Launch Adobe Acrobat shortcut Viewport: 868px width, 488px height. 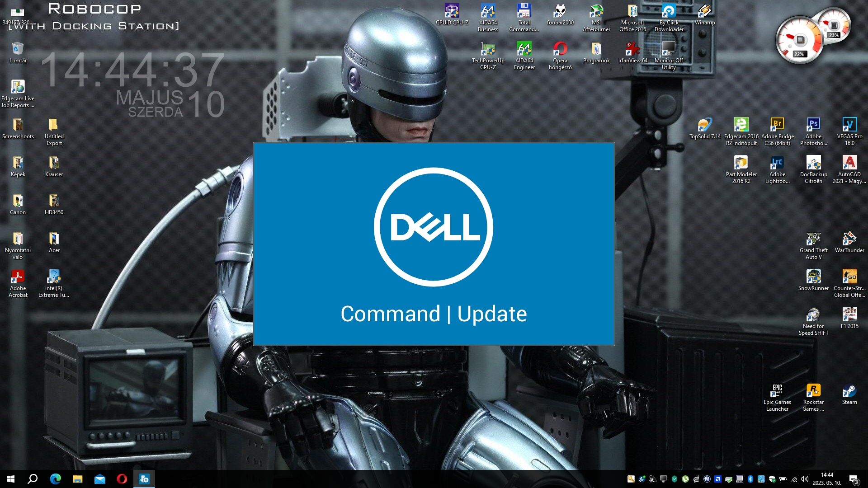coord(18,284)
